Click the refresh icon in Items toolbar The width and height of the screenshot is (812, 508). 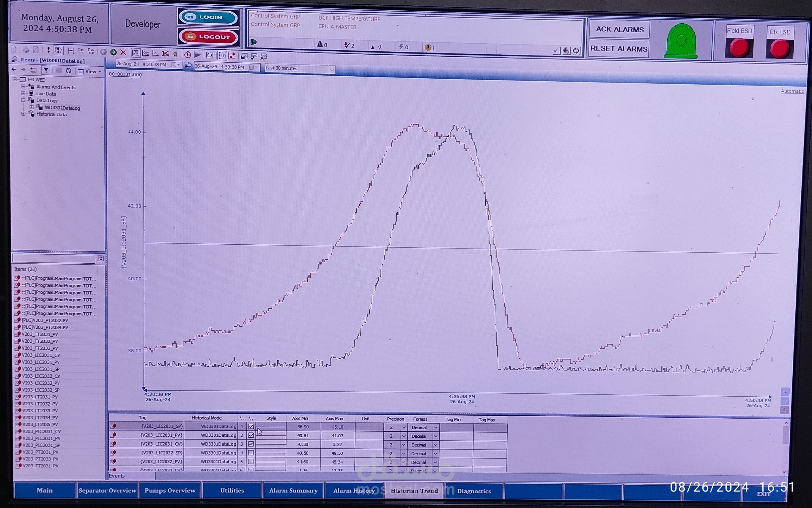coord(69,71)
